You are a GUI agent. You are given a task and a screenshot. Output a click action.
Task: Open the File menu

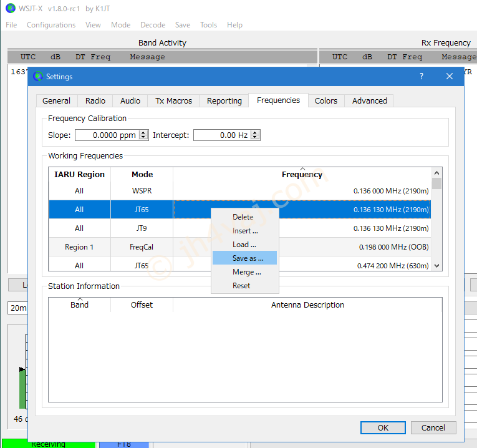click(11, 25)
